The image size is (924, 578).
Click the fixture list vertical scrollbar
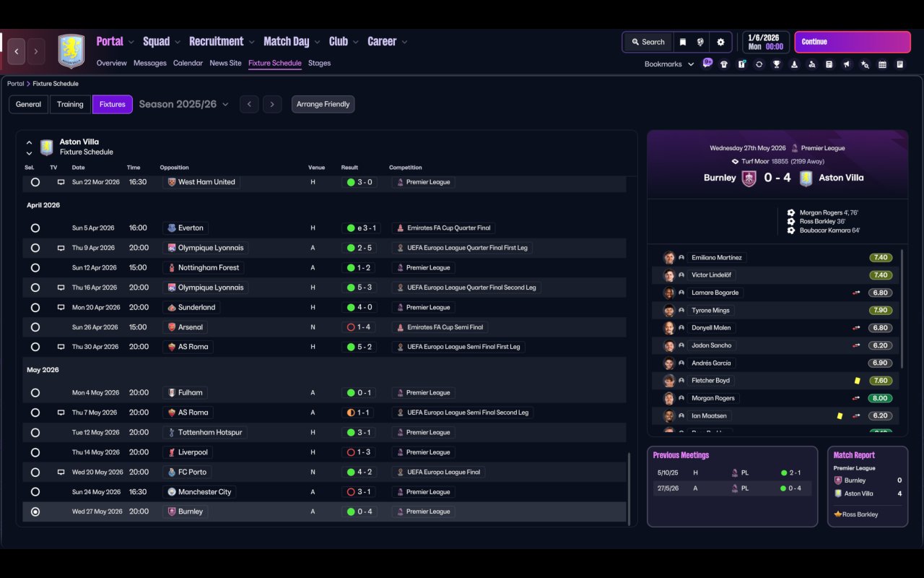click(629, 489)
